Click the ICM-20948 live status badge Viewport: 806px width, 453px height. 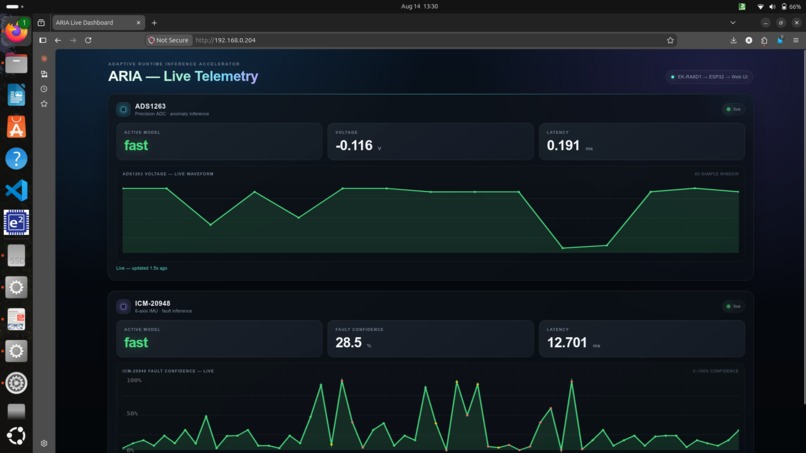tap(733, 306)
